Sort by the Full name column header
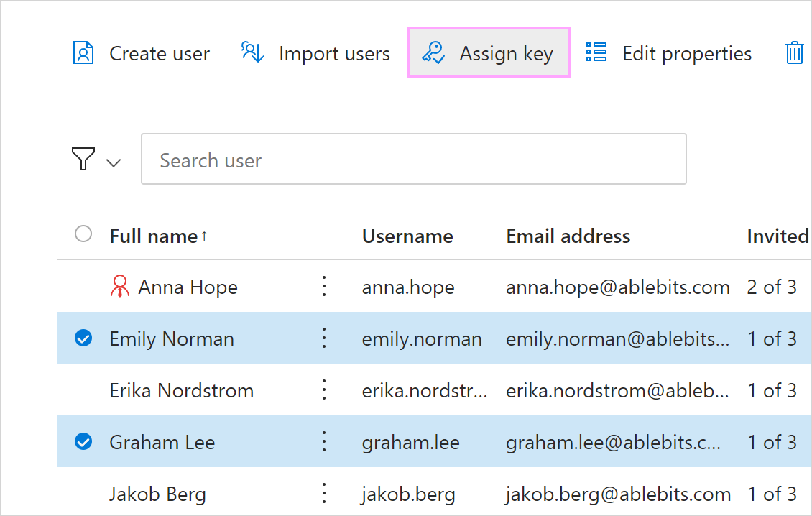This screenshot has width=812, height=516. point(154,236)
